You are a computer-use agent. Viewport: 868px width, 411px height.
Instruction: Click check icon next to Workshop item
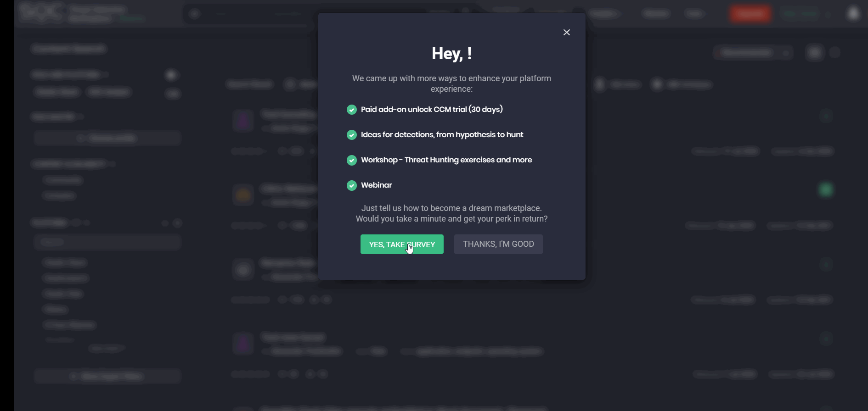[x=352, y=160]
